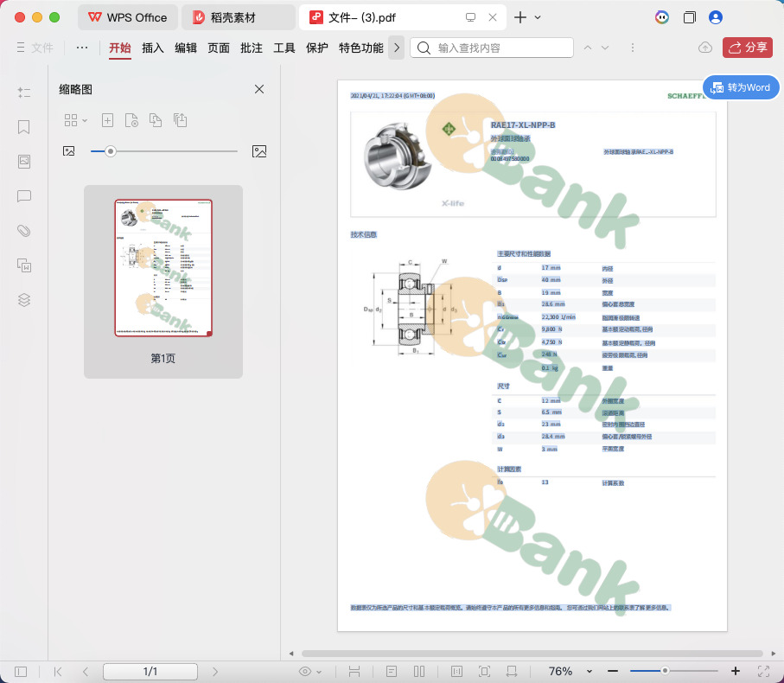Open the thumbnail grid layout dropdown
Screen dimensions: 784x683
point(75,120)
